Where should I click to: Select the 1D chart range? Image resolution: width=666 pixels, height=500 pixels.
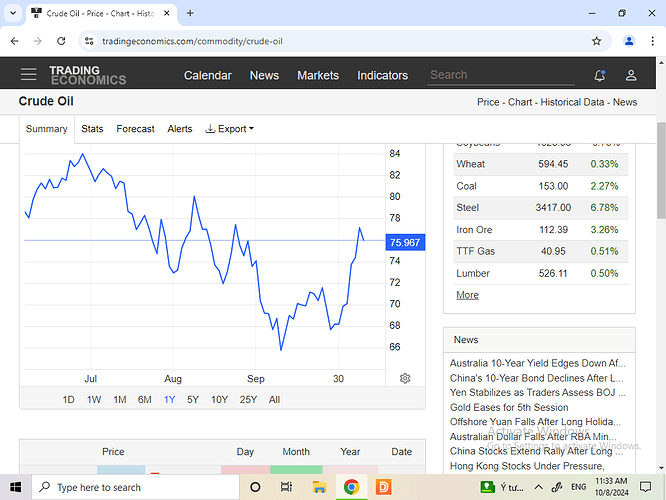click(x=68, y=399)
